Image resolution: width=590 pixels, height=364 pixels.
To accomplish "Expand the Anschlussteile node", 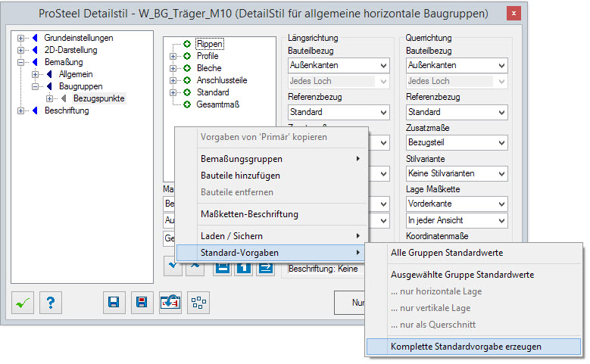I will point(173,80).
